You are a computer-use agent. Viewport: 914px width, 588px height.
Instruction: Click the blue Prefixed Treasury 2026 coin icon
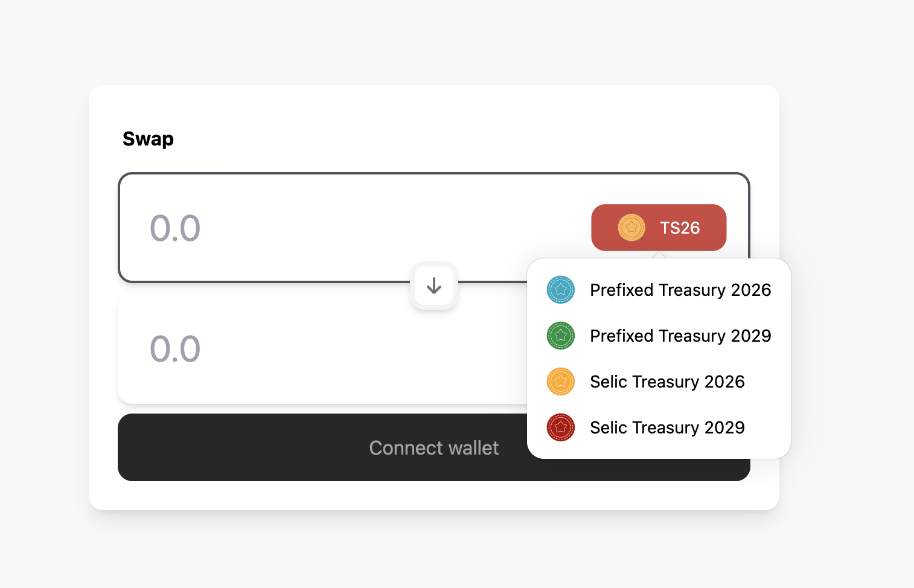coord(560,290)
